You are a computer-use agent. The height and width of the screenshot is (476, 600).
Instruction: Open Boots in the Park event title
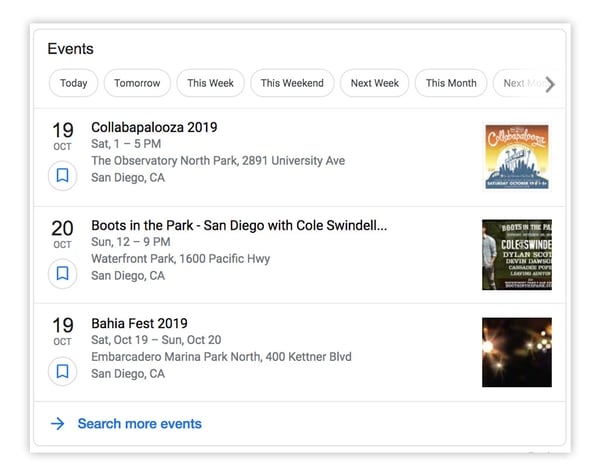239,225
